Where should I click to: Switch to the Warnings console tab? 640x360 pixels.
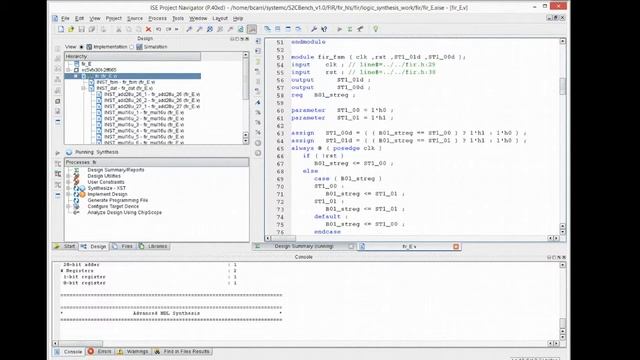pyautogui.click(x=133, y=351)
